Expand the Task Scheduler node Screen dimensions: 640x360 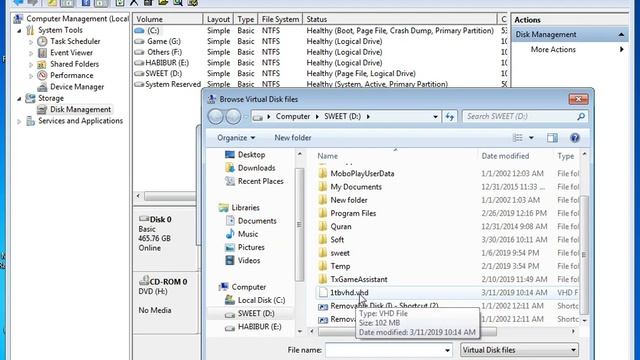[x=31, y=42]
